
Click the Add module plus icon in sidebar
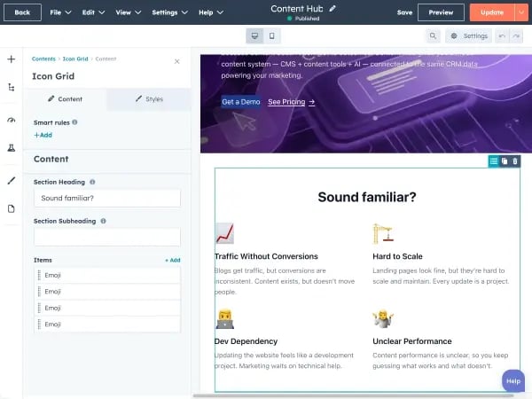click(x=12, y=59)
